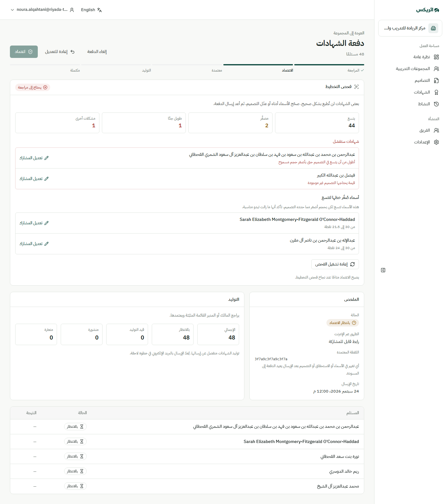This screenshot has width=446, height=504.
Task: Click refresh icon in إعادة تشغيل الفحص
Action: pos(352,264)
